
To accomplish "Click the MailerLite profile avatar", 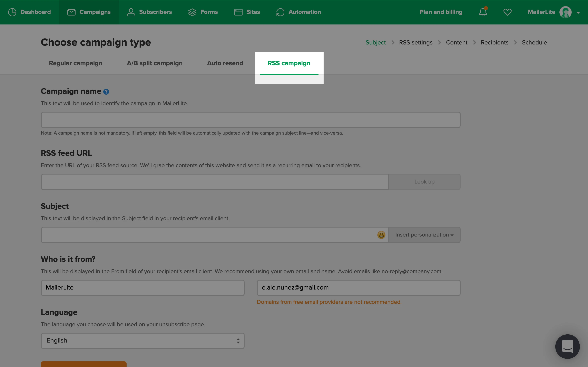I will pos(565,12).
